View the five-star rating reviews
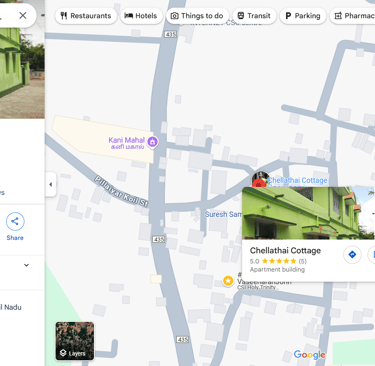Image resolution: width=375 pixels, height=366 pixels. click(x=278, y=261)
